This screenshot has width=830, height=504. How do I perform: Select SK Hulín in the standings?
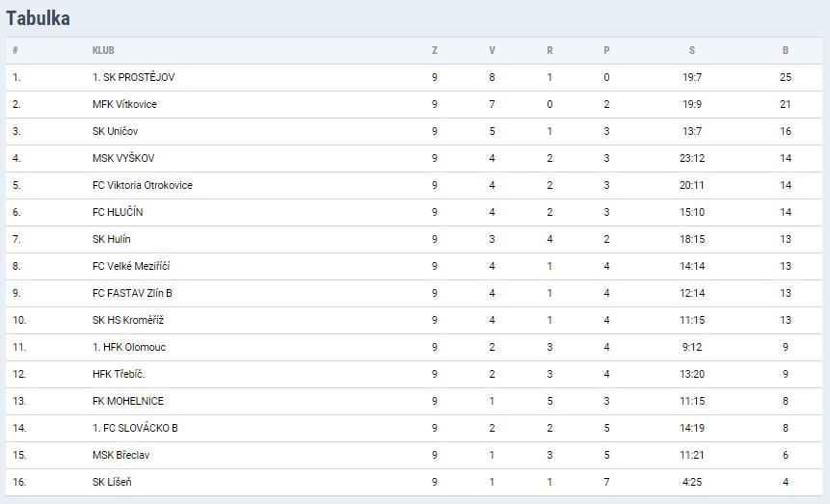(113, 239)
